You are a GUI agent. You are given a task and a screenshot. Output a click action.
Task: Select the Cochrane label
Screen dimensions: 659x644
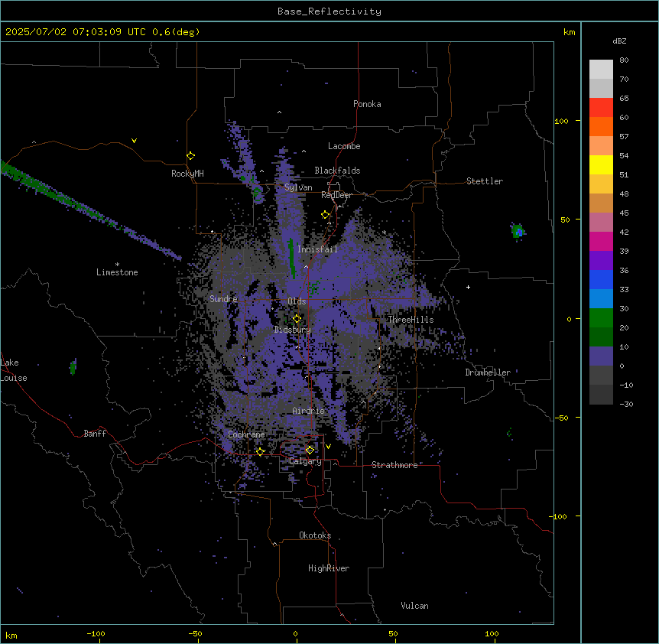click(246, 434)
